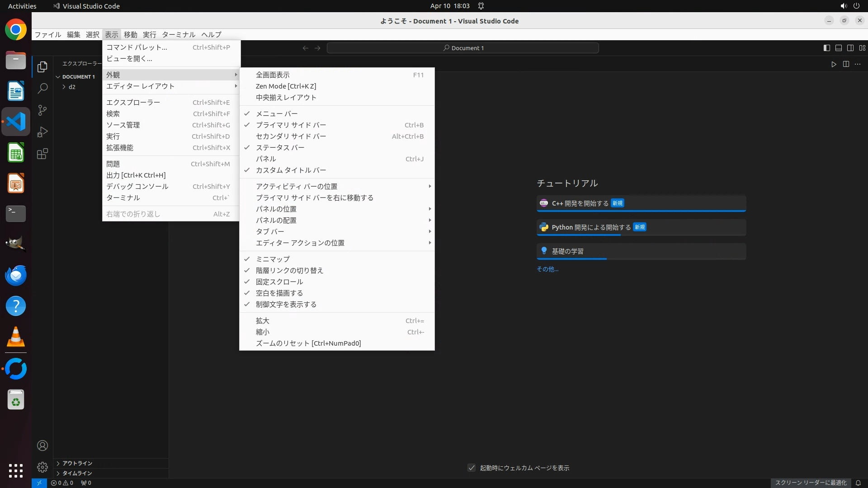Click the Customize Layout icon in title bar
The height and width of the screenshot is (488, 868).
tap(862, 48)
